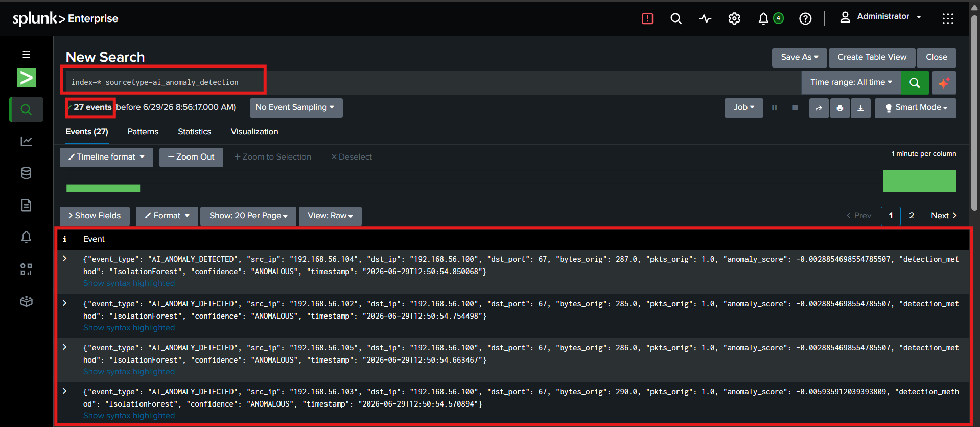Viewport: 980px width, 427px height.
Task: Expand event with src_ip 192.168.56.104
Action: click(65, 259)
